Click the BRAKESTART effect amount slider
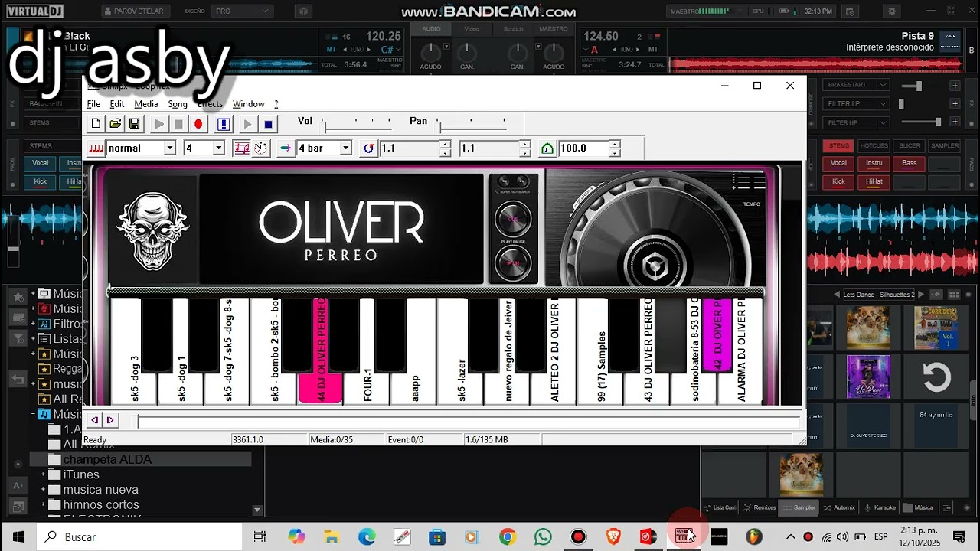This screenshot has width=980, height=551. [920, 86]
